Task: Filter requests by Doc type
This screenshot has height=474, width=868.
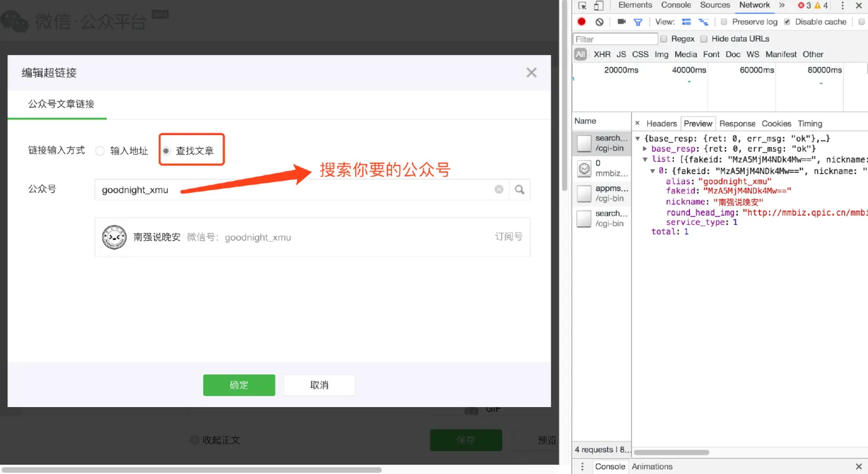Action: pyautogui.click(x=733, y=55)
